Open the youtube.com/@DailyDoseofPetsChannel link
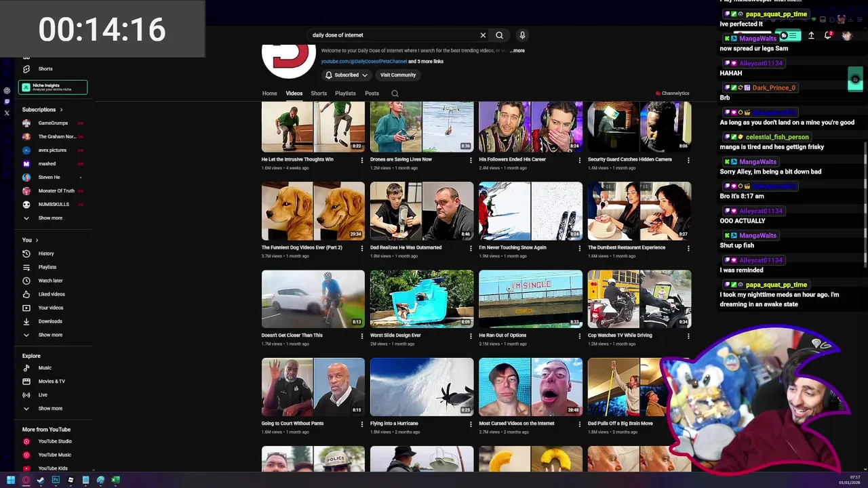 tap(364, 62)
